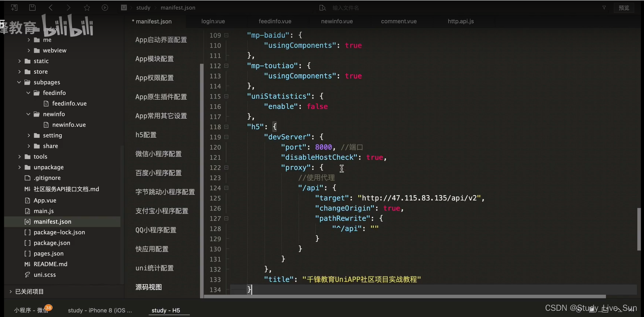Open App启动界面配置 section

(x=161, y=40)
